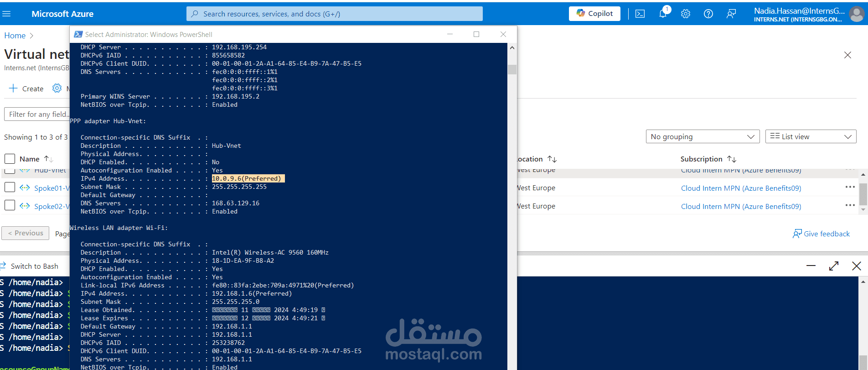
Task: Check the Spoke02 row checkbox
Action: coord(10,205)
